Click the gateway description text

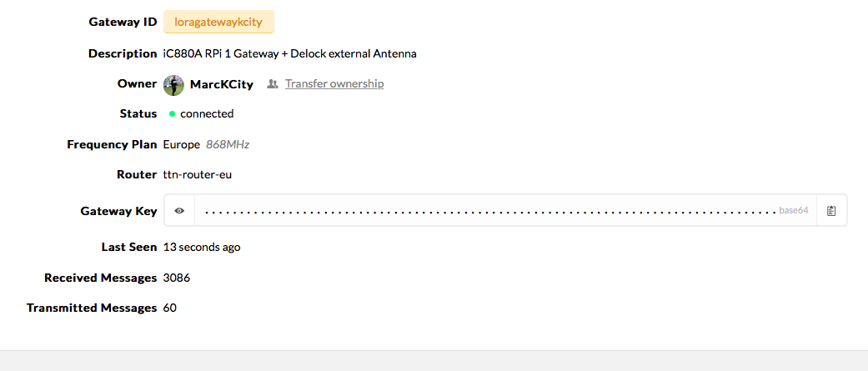click(289, 53)
